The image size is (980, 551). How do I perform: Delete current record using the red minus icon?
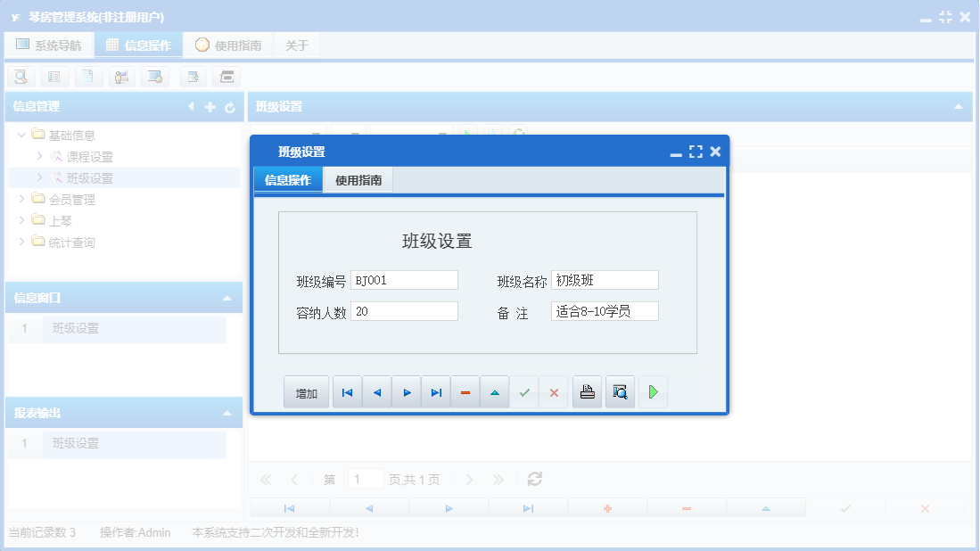pyautogui.click(x=465, y=391)
